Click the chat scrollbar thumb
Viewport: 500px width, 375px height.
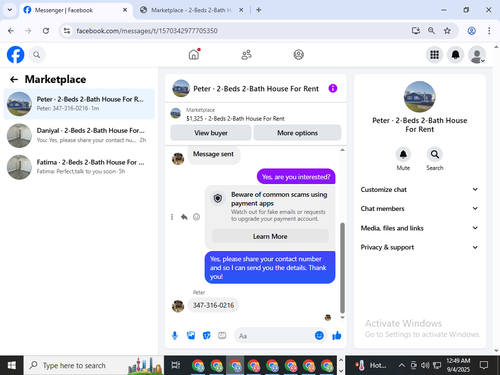click(x=342, y=268)
